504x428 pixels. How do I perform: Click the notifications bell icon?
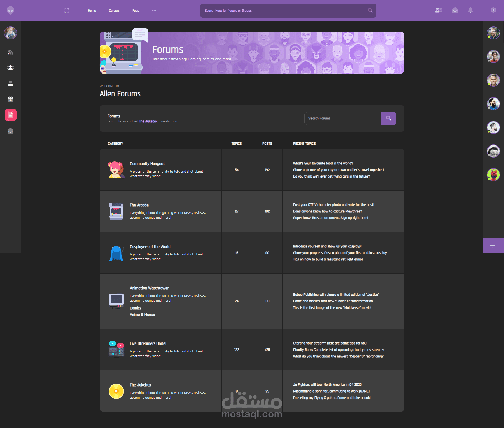point(470,10)
